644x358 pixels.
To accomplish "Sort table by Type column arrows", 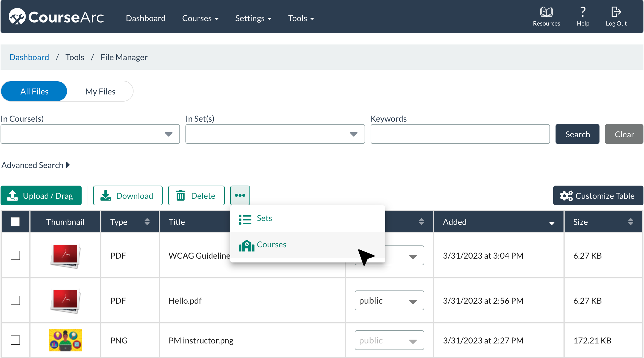I will click(147, 222).
